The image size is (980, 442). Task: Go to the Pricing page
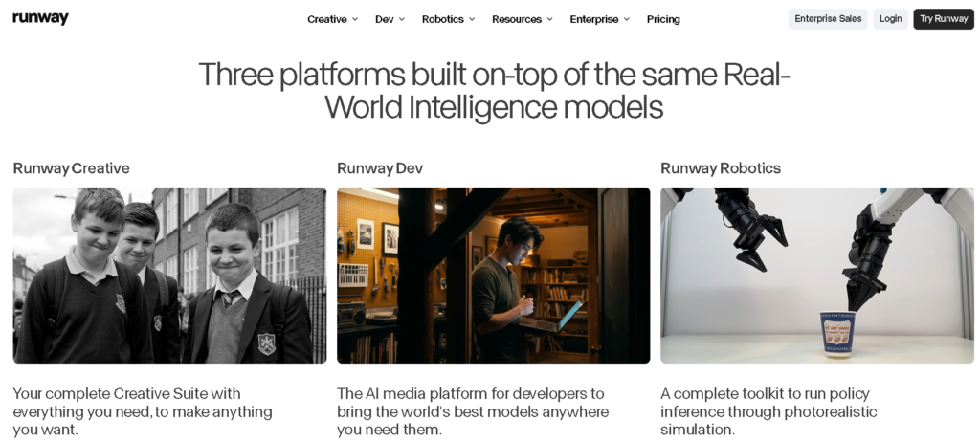coord(663,19)
